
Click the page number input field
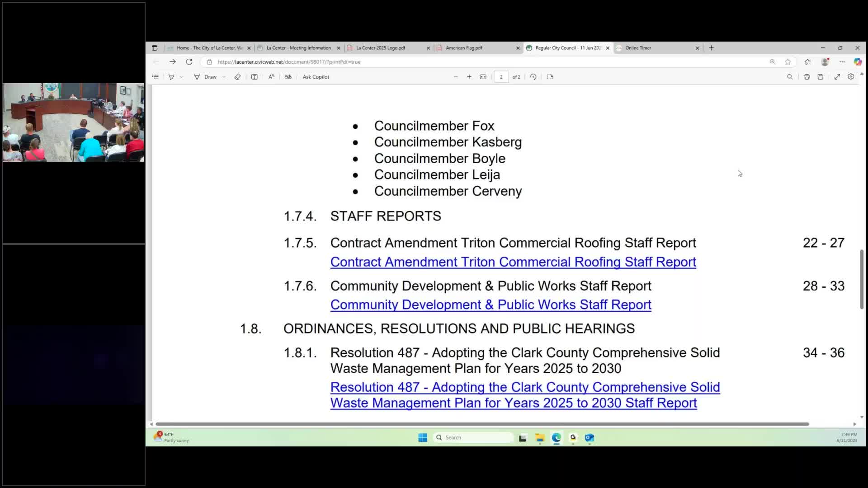click(x=501, y=77)
